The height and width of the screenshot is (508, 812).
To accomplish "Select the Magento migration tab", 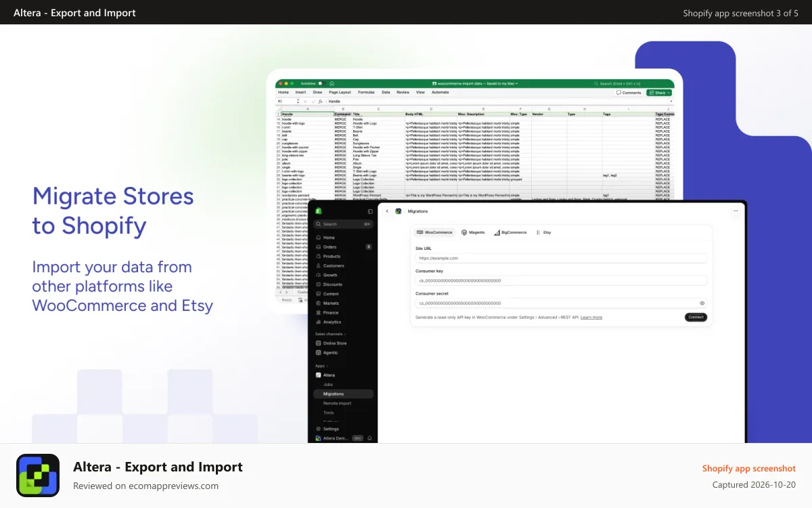I will tap(473, 232).
